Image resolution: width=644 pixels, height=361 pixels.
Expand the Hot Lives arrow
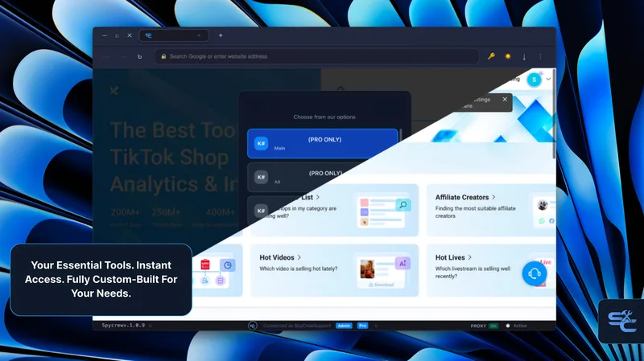click(x=470, y=257)
